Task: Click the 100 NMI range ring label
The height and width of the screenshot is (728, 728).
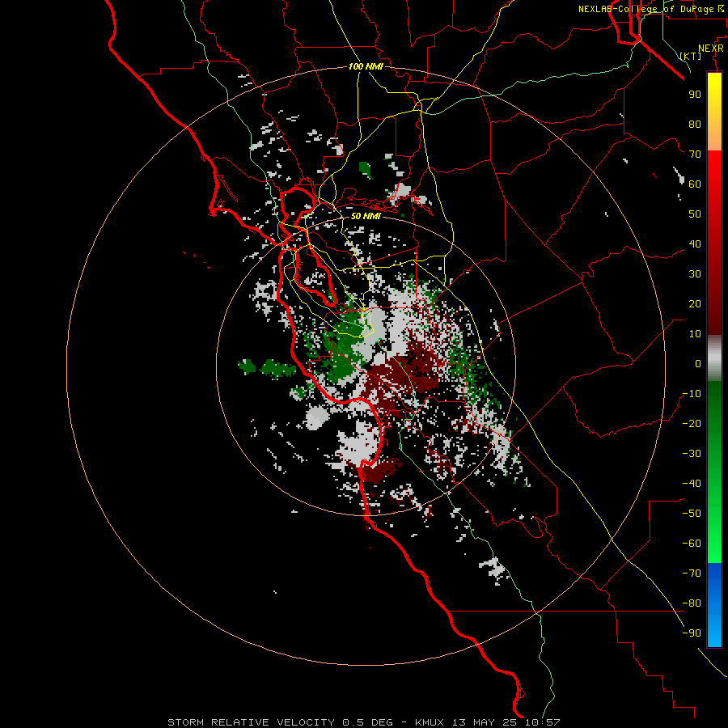Action: click(x=366, y=66)
